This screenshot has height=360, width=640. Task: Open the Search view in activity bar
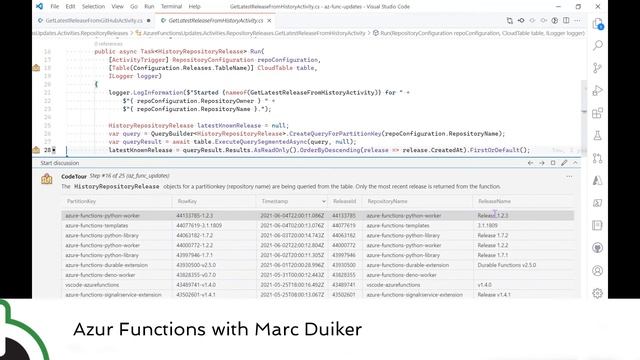[598, 45]
